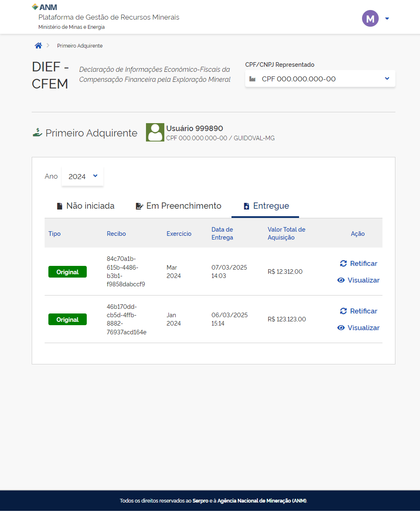
Task: Click the Original badge for Mar 2024
Action: (x=68, y=272)
